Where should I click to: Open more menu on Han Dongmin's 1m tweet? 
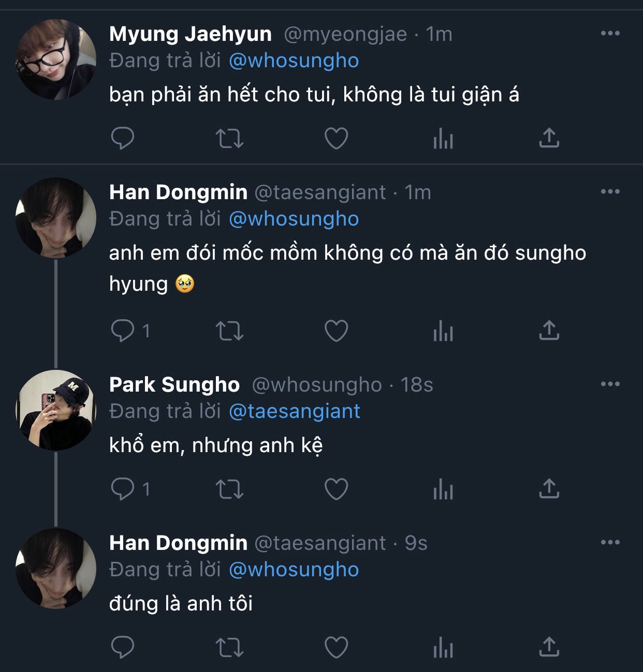click(610, 192)
